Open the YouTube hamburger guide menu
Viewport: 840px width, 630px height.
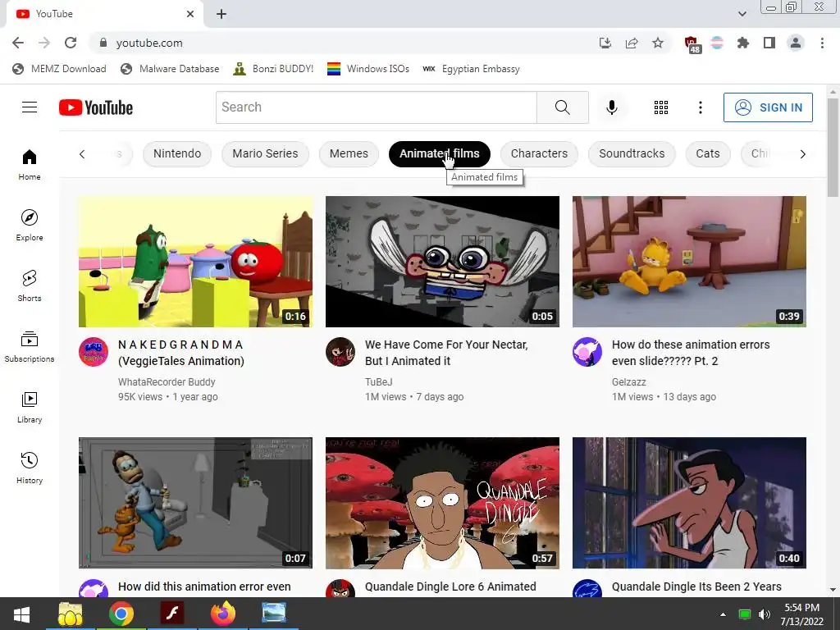[x=30, y=107]
